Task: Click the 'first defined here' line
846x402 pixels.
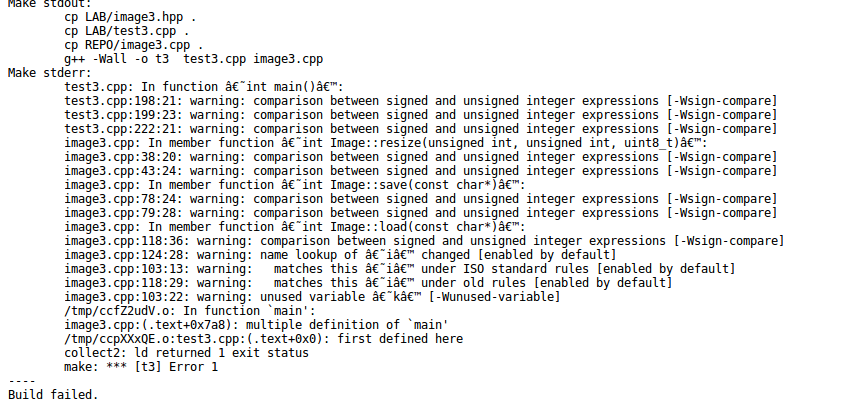Action: 263,339
